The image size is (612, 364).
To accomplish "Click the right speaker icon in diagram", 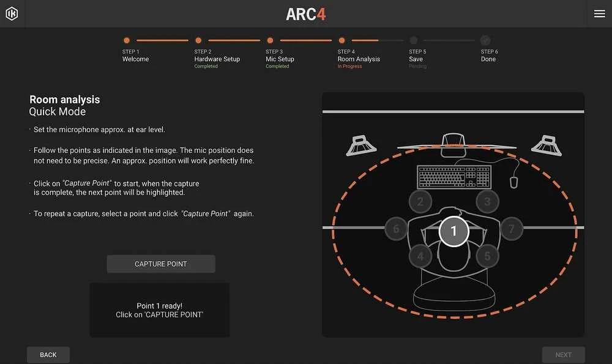I will tap(547, 146).
